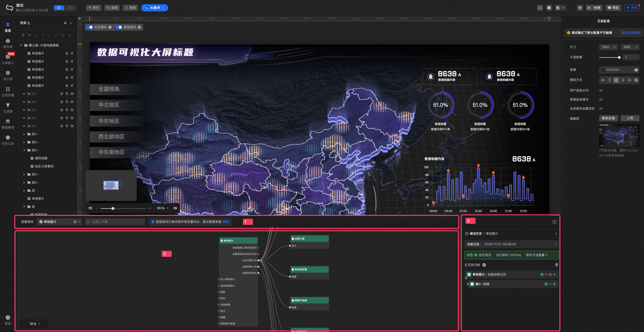The image size is (644, 332).
Task: Click the 退出蓝图调试 link
Action: pos(631,33)
